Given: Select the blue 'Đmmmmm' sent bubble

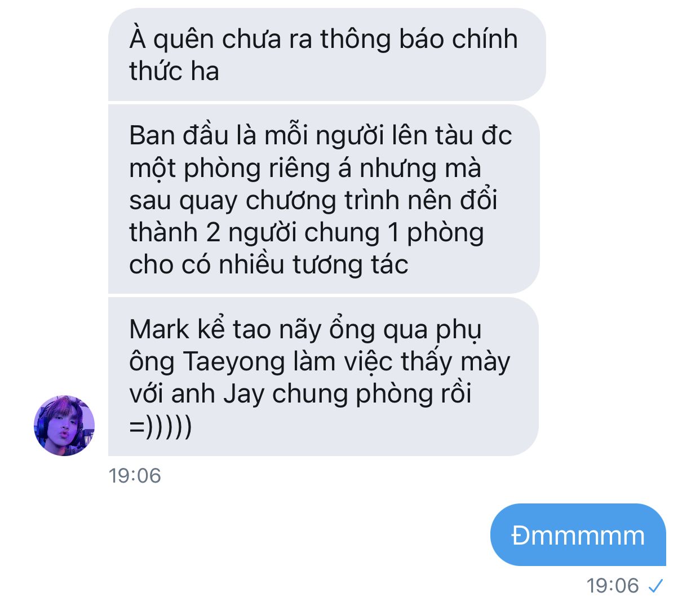Looking at the screenshot, I should 578,534.
